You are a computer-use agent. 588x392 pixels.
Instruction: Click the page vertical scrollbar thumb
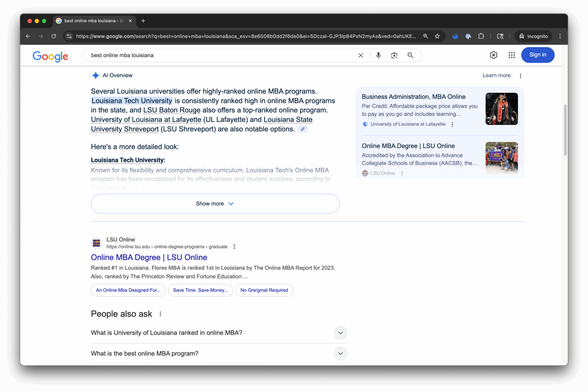[565, 130]
